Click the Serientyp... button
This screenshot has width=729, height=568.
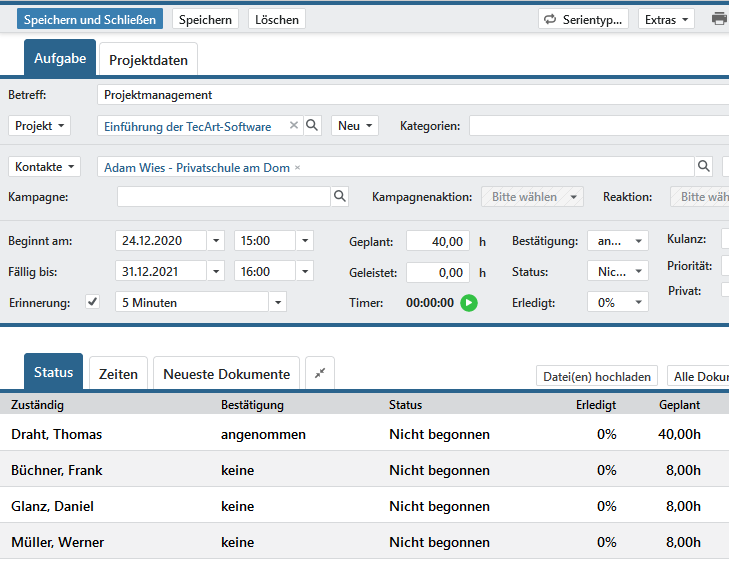point(583,20)
